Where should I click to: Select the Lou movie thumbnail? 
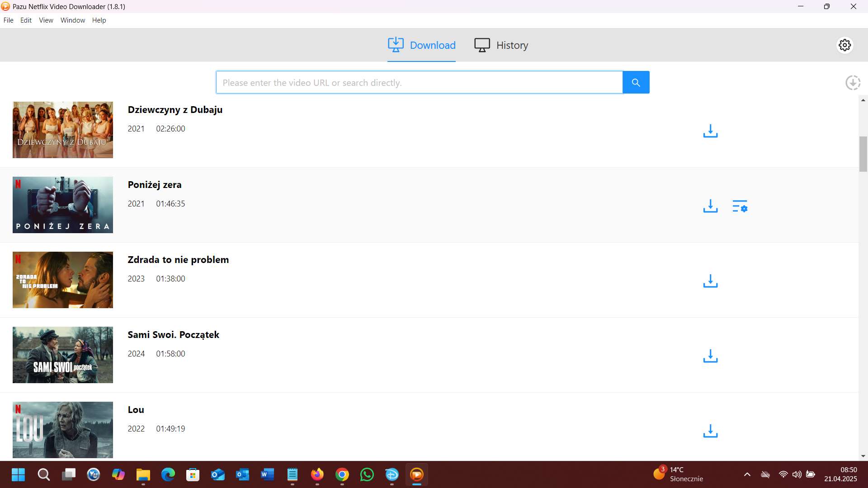(63, 430)
